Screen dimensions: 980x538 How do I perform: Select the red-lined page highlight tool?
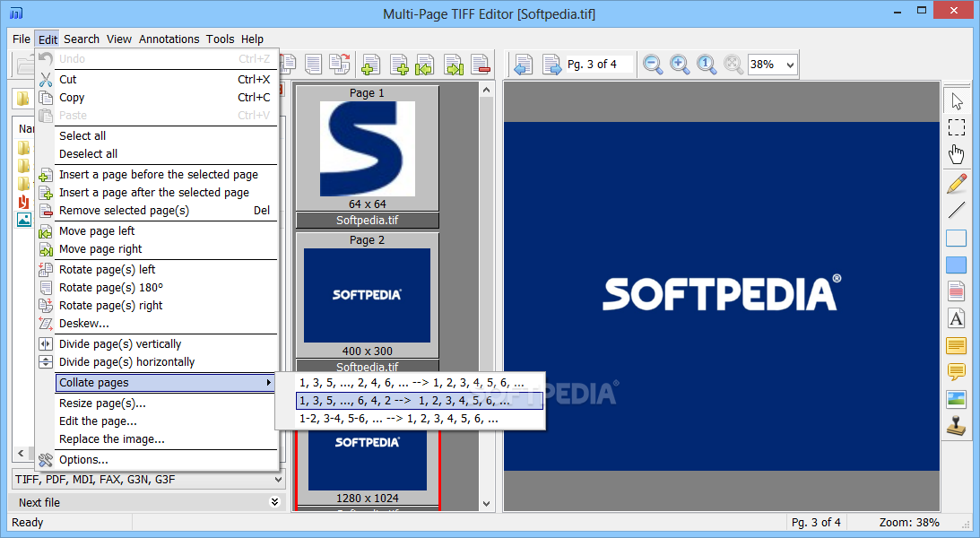(957, 291)
